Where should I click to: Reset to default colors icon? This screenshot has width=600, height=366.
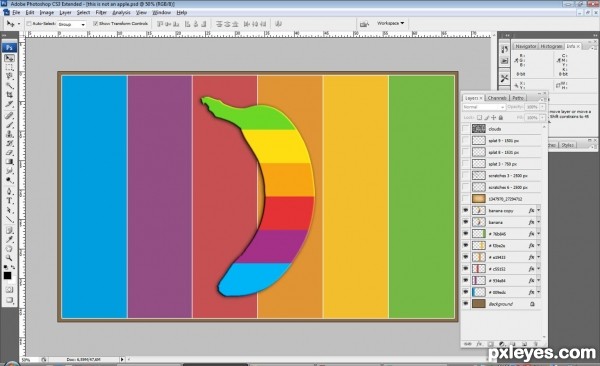(6, 267)
